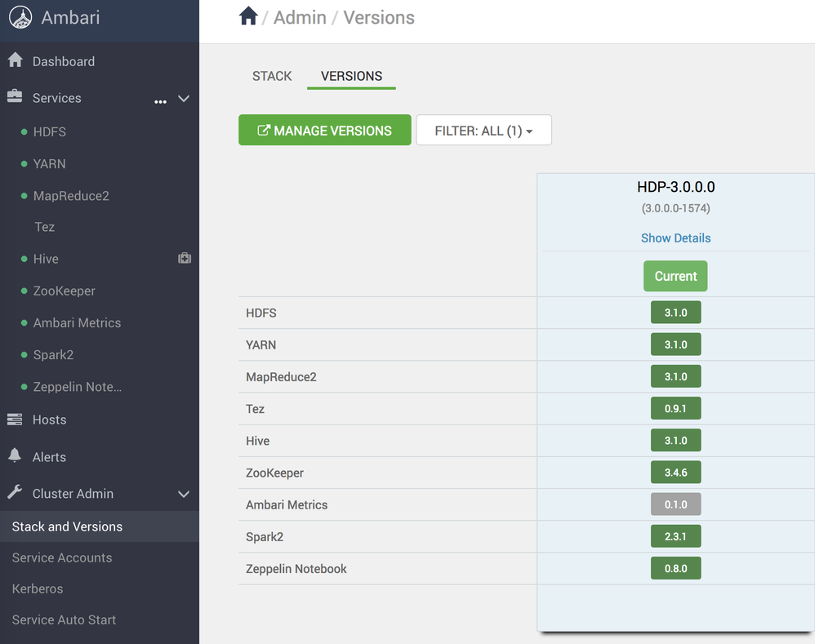Click Zeppelin Notebook badge 0.8.0
The height and width of the screenshot is (644, 815).
tap(675, 568)
